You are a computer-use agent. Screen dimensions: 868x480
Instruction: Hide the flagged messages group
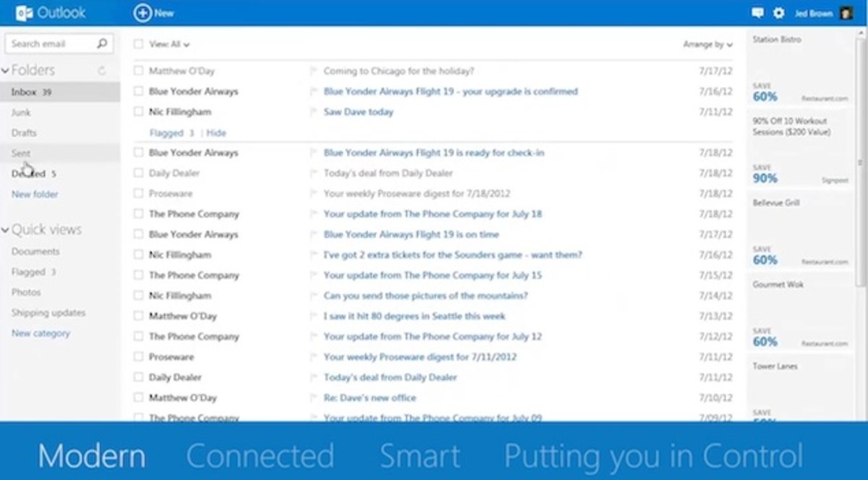(216, 133)
